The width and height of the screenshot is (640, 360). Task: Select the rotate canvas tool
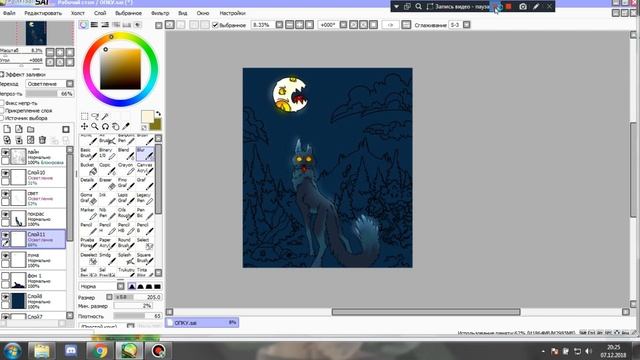click(105, 127)
